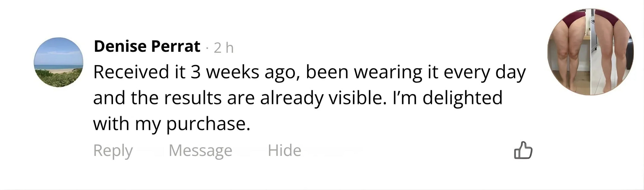Click the word "delighted" in the comment
644x190 pixels.
(462, 98)
